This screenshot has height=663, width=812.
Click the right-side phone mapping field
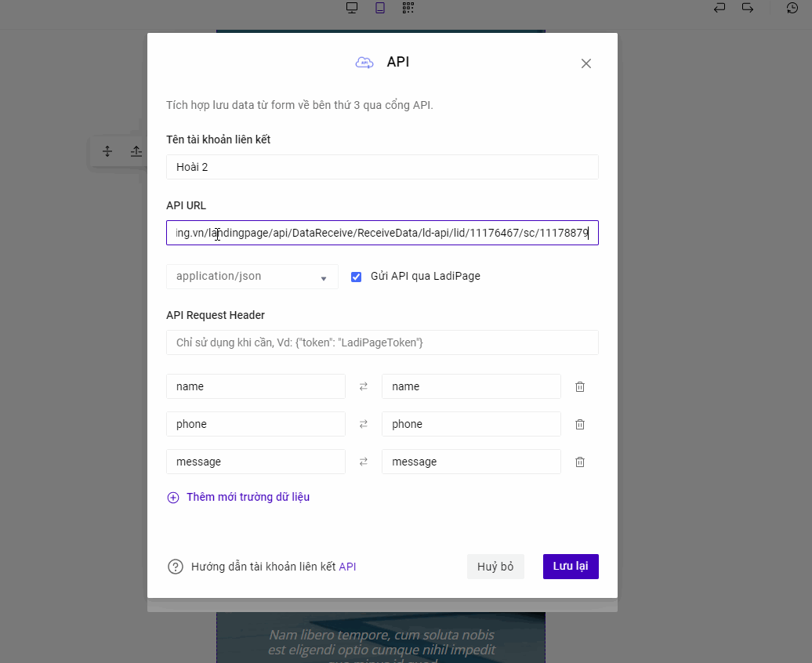point(470,424)
